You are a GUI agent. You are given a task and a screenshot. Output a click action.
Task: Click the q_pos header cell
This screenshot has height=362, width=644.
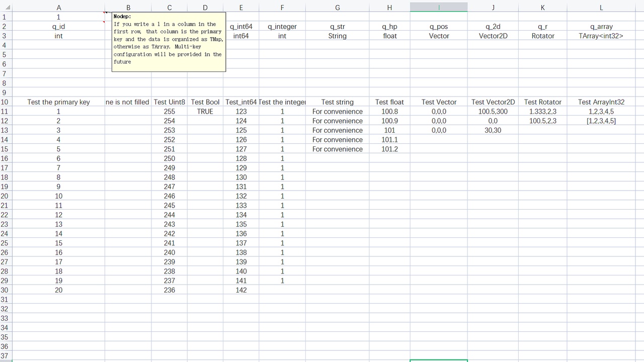pos(439,27)
